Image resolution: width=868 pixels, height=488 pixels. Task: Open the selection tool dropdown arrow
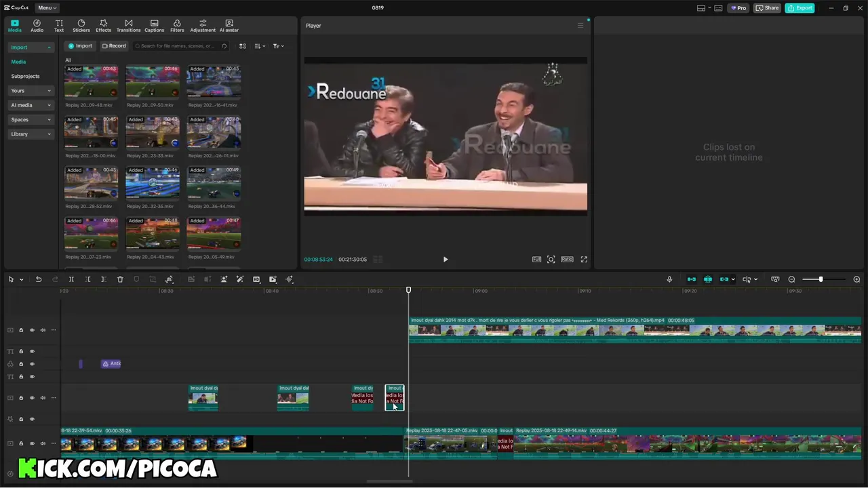click(21, 280)
